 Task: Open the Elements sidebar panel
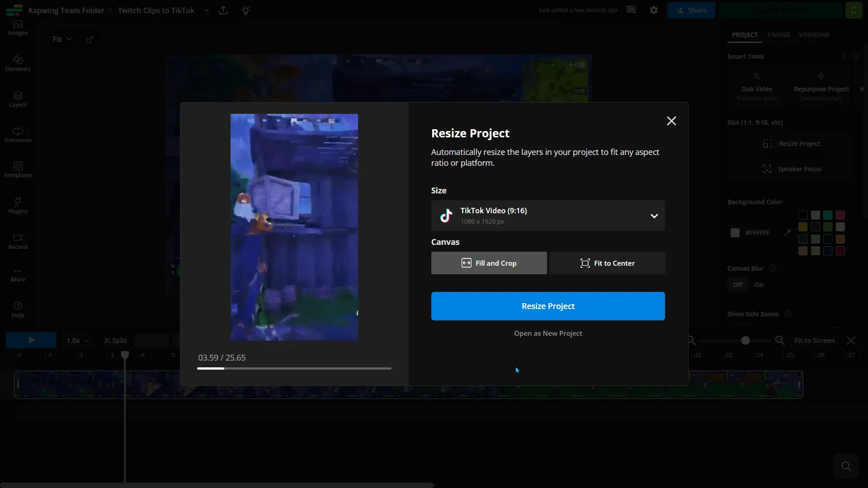pos(18,64)
